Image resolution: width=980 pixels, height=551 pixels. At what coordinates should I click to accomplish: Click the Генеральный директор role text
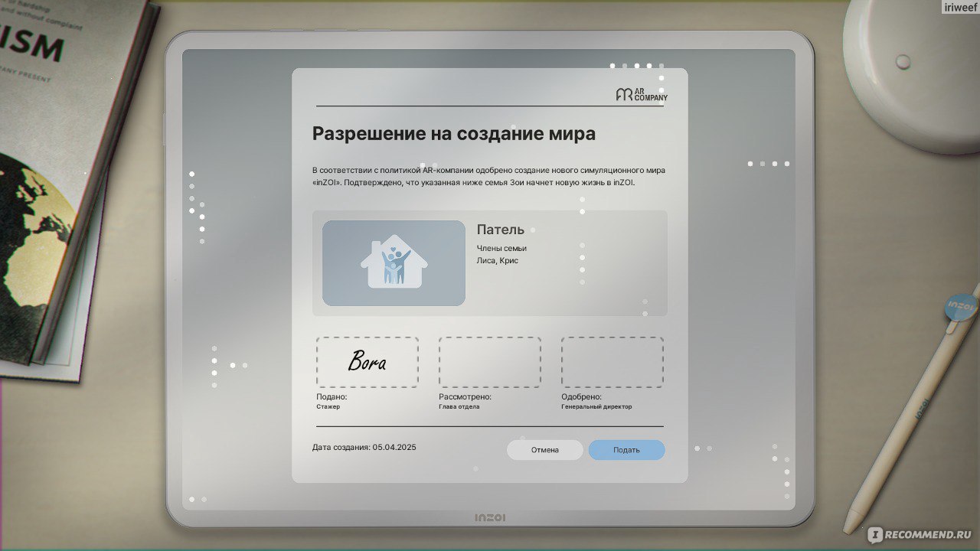click(596, 407)
